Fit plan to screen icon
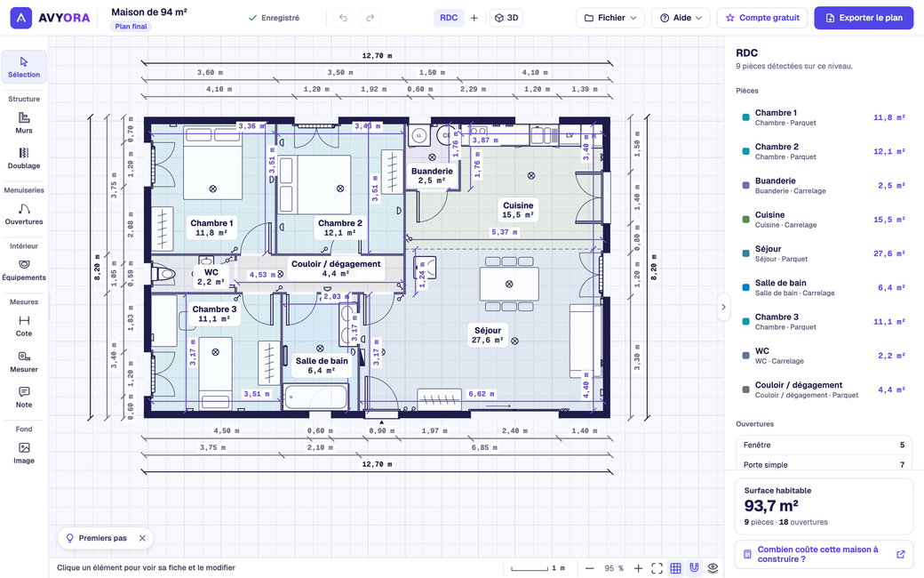This screenshot has width=924, height=578. [657, 568]
